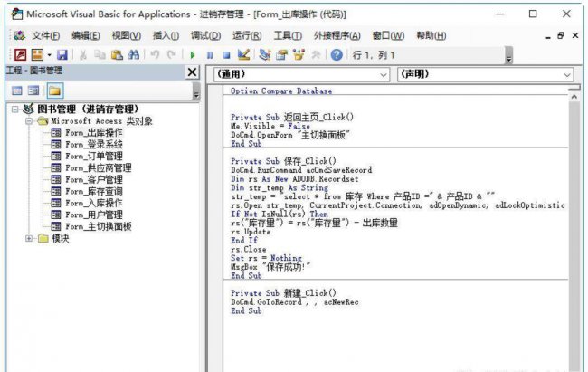The image size is (588, 372).
Task: Open the Properties Window toolbar icon
Action: click(281, 55)
